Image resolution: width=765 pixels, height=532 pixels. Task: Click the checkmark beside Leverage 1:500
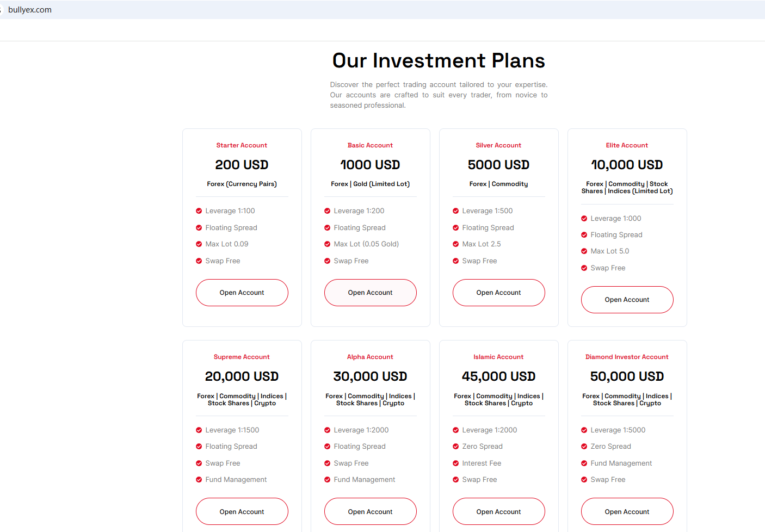[456, 211]
